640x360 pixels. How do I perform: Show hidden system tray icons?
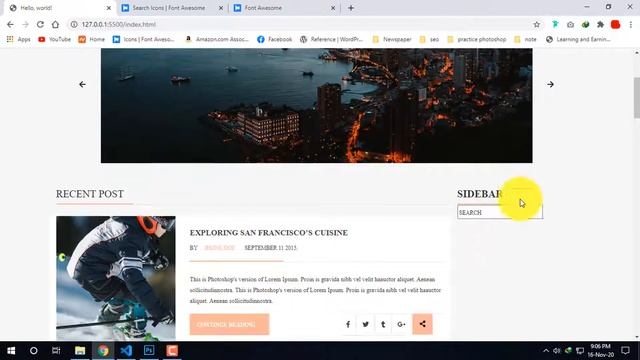pyautogui.click(x=546, y=351)
